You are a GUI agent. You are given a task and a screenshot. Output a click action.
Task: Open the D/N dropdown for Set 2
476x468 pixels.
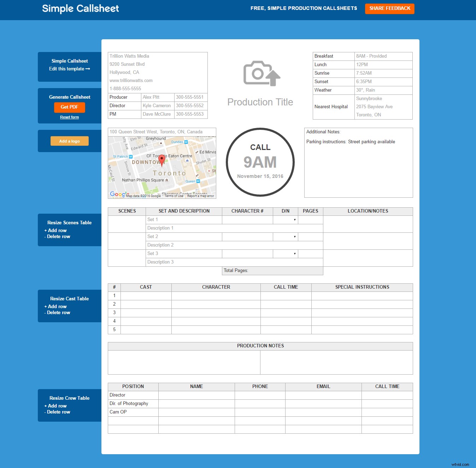(294, 237)
